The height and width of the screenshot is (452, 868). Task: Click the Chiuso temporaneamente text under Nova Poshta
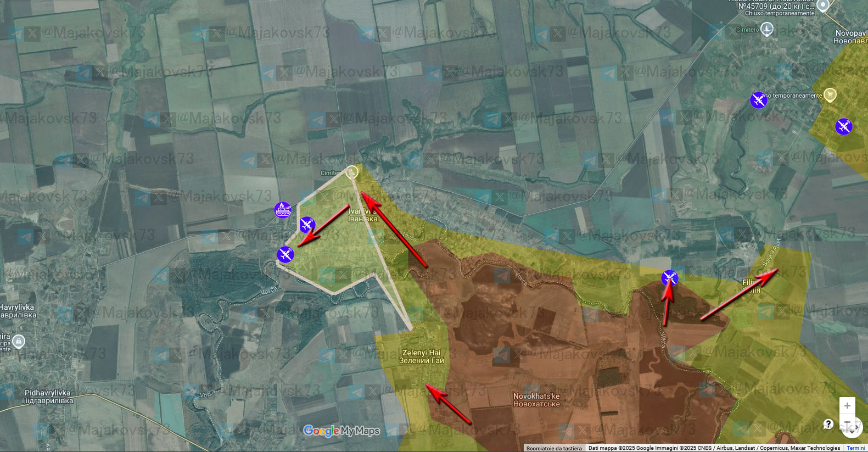pyautogui.click(x=780, y=13)
